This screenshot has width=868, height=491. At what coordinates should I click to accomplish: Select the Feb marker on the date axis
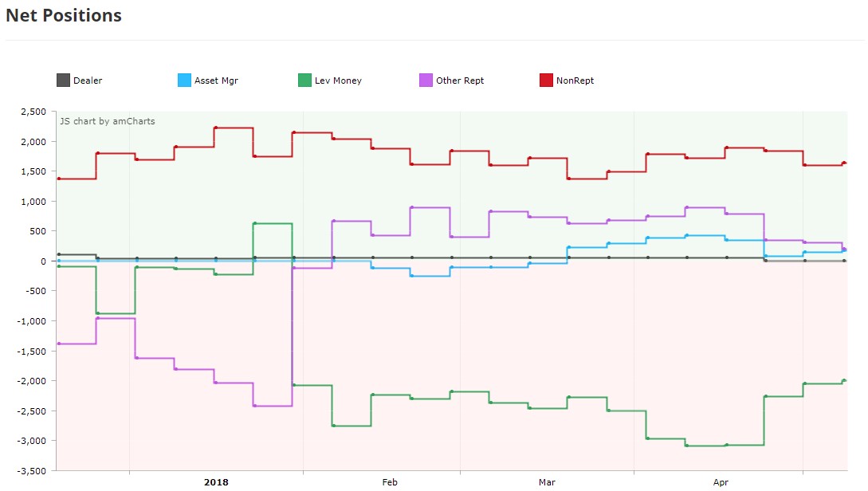pos(390,482)
